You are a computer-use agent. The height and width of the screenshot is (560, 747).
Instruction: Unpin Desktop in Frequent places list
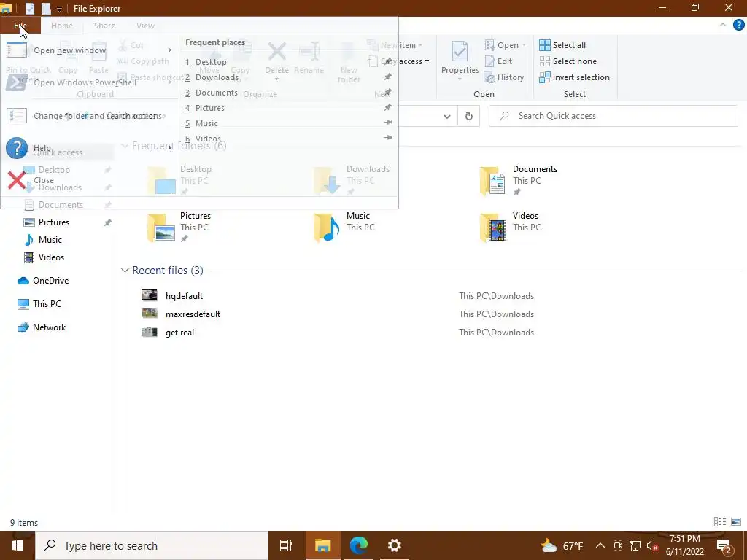click(x=388, y=61)
